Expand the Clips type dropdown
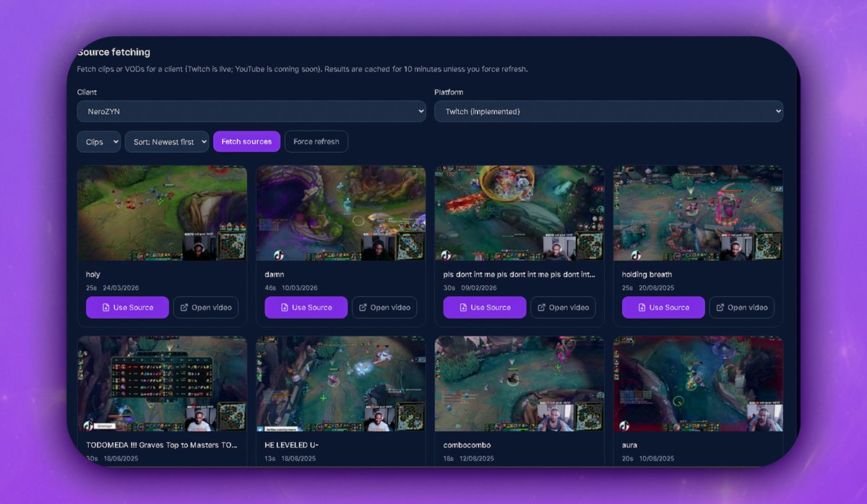This screenshot has width=867, height=504. [x=99, y=142]
